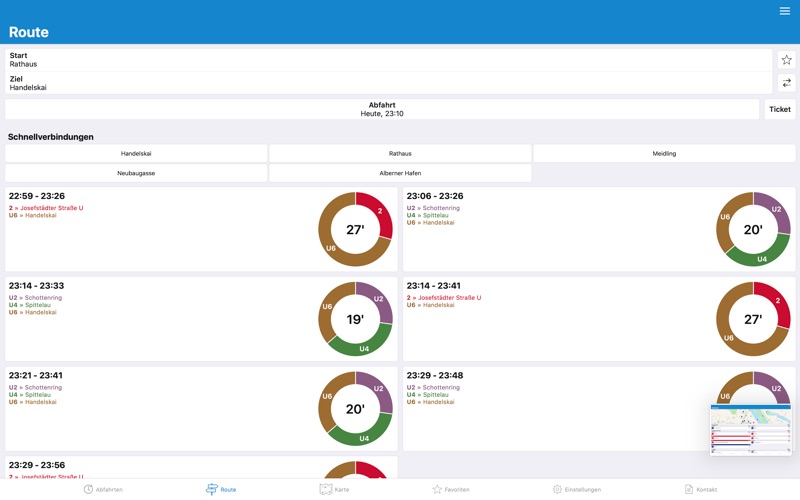Add route to favorites with star icon
800x500 pixels.
[786, 60]
